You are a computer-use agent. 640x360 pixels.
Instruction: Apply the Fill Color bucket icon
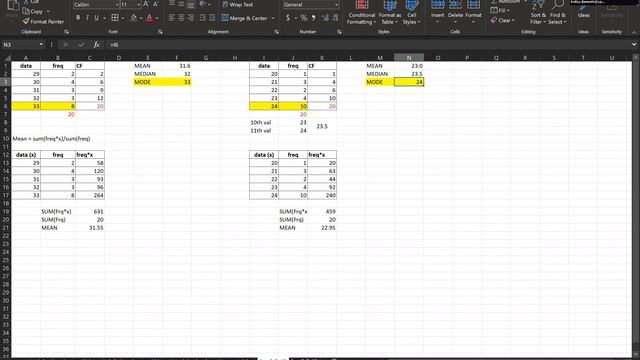pyautogui.click(x=133, y=18)
